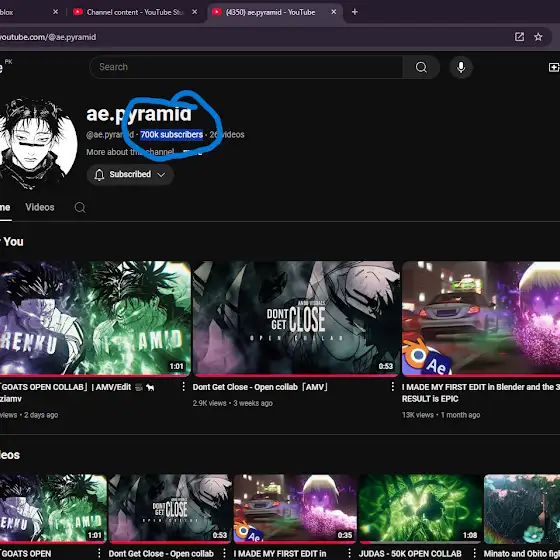Open options for JUDAS 50K OPEN COLLAB video

(x=474, y=553)
